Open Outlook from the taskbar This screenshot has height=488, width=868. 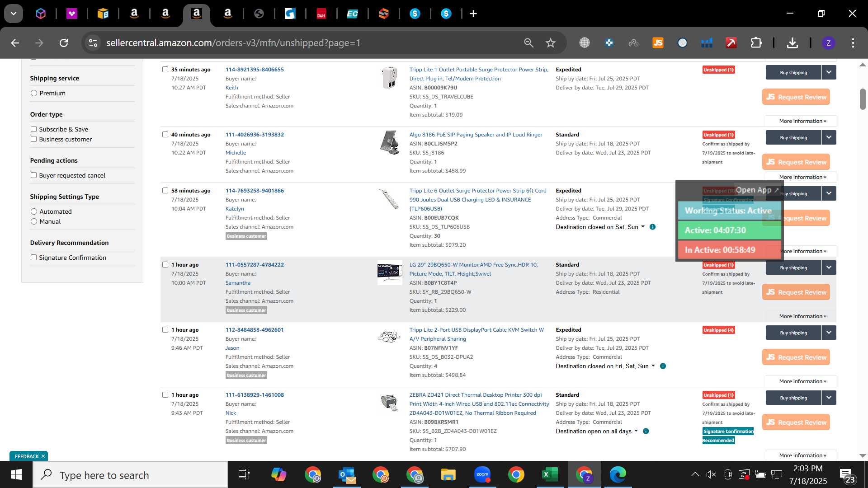click(x=347, y=475)
